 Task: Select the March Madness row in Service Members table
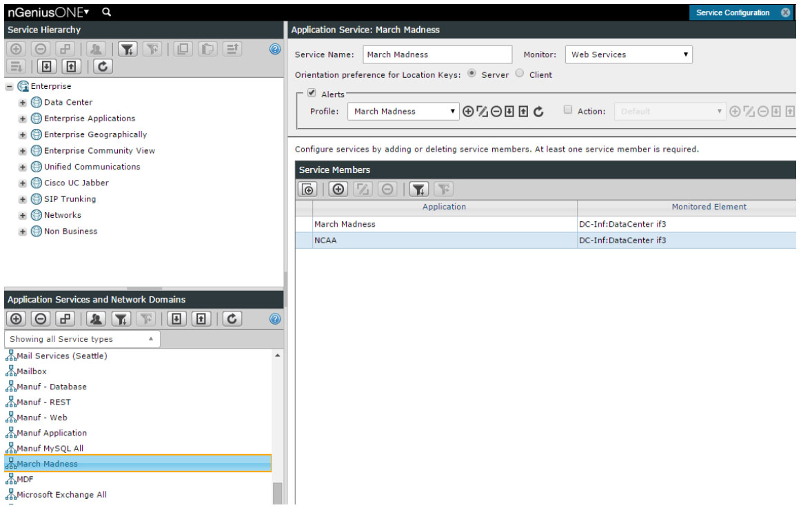[x=545, y=224]
